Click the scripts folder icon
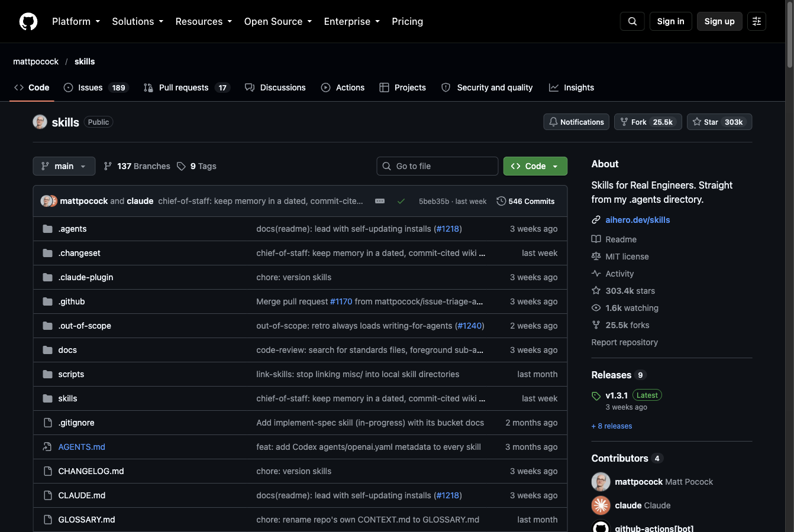 (48, 374)
